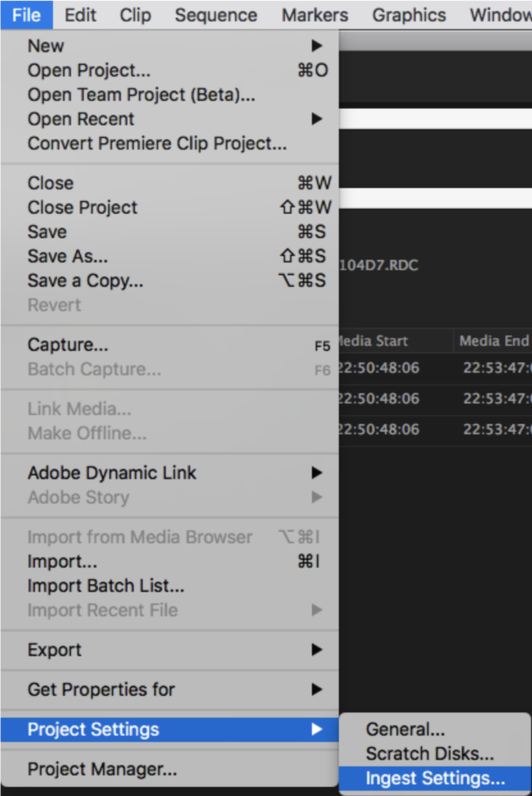532x796 pixels.
Task: Choose Convert Premiere Clip Project...
Action: click(170, 143)
